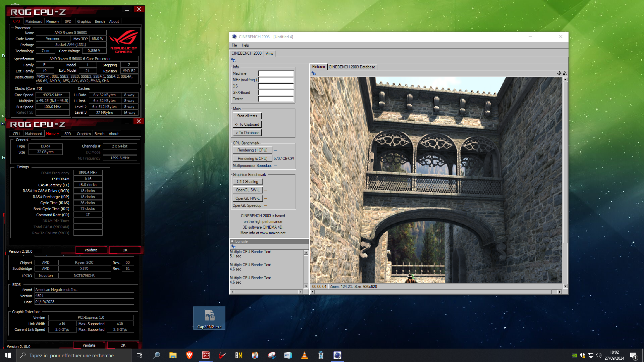
Task: Click the rendered castle image
Action: 436,180
